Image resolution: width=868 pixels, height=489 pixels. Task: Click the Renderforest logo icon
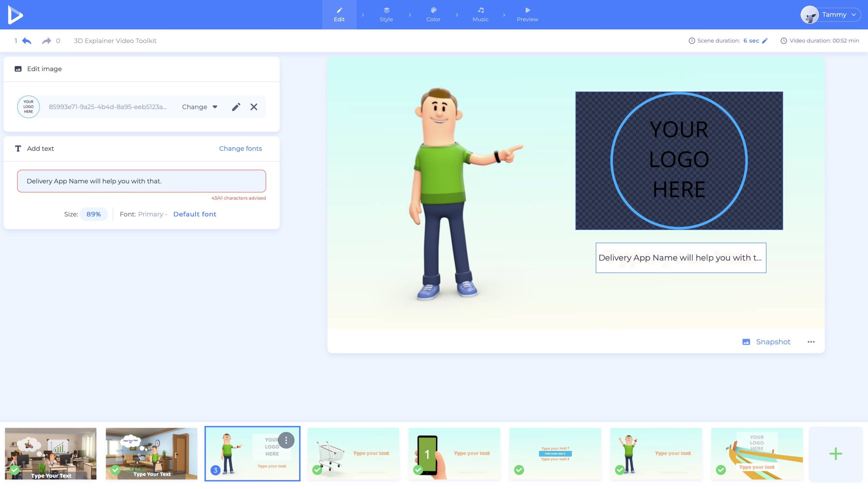click(15, 15)
